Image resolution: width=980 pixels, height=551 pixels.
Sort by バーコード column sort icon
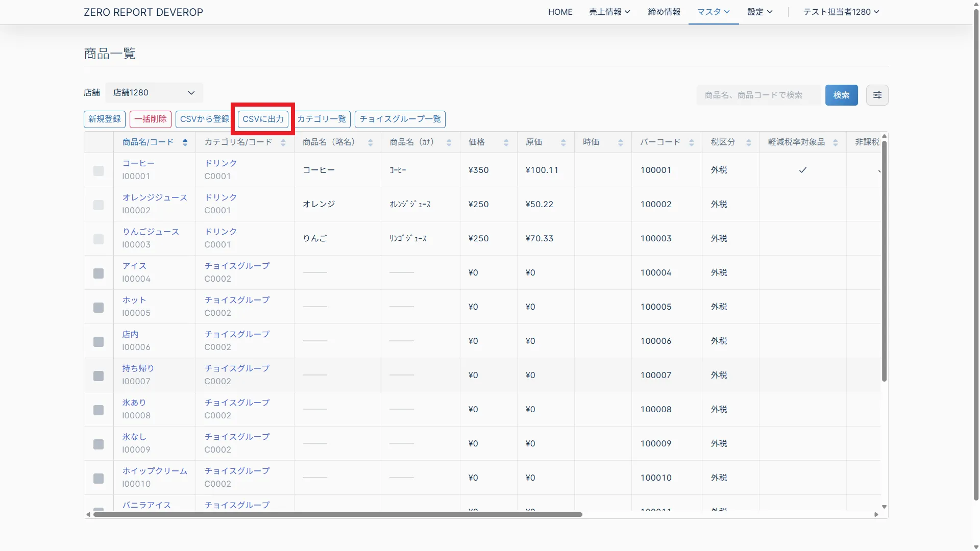(691, 142)
